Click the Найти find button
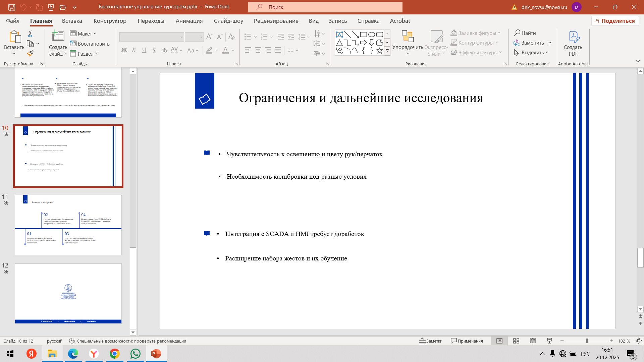Viewport: 644px width, 362px height. pyautogui.click(x=525, y=33)
